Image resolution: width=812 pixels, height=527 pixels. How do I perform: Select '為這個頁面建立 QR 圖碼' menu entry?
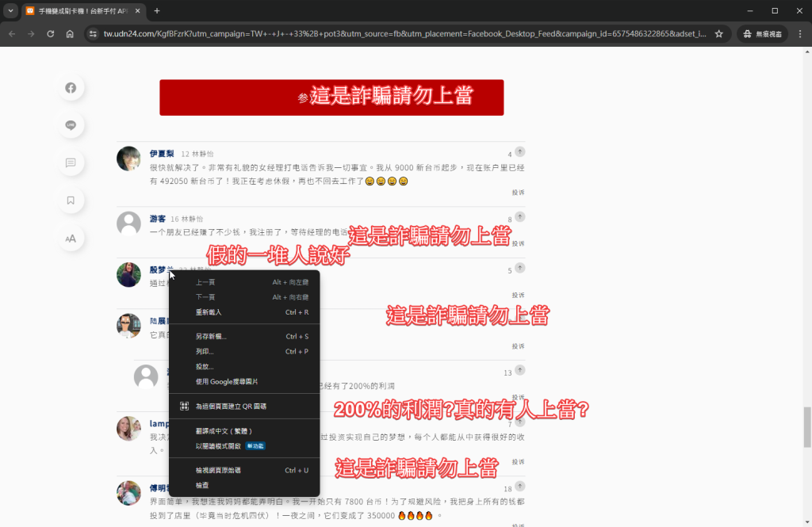(x=231, y=406)
